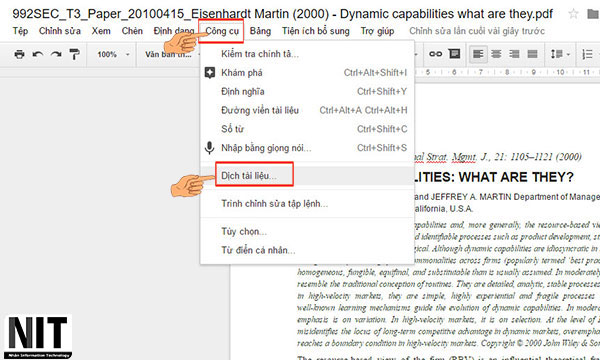
Task: Click the document title to rename
Action: click(282, 14)
